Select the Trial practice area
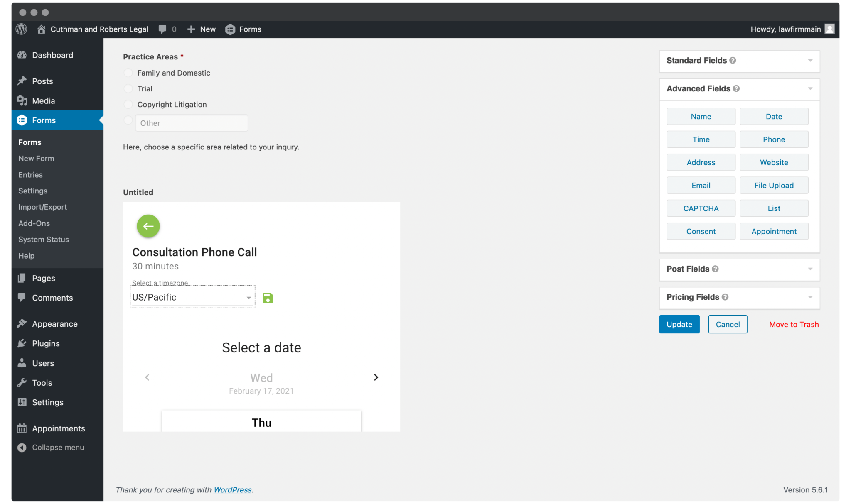 [x=128, y=88]
